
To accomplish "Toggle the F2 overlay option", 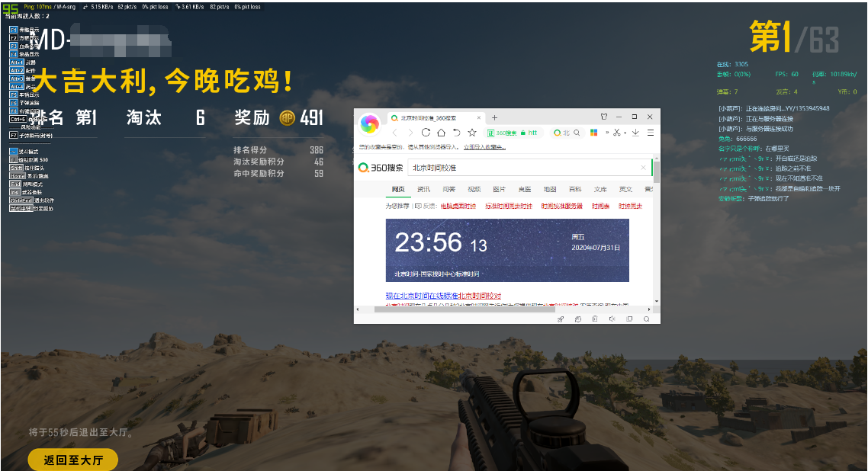I will pyautogui.click(x=13, y=38).
